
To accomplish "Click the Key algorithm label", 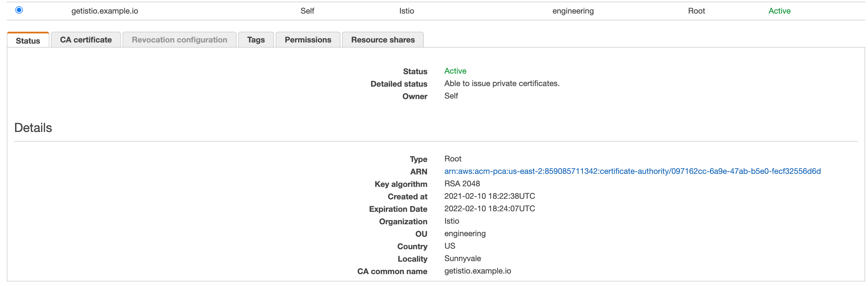I will [x=401, y=184].
